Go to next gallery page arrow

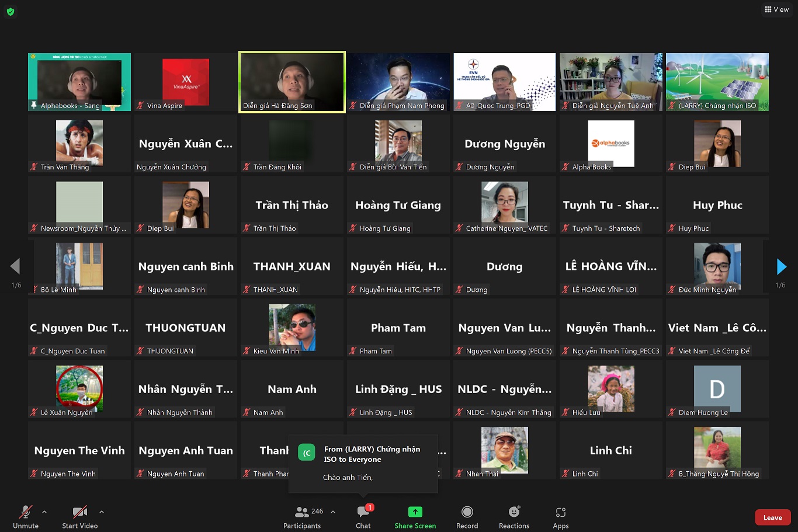pyautogui.click(x=781, y=267)
